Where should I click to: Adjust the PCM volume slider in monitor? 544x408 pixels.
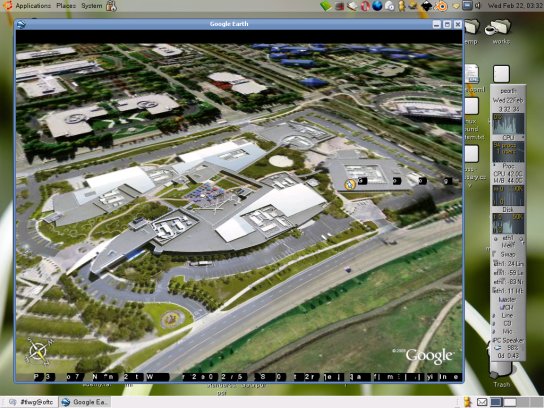coord(507,307)
